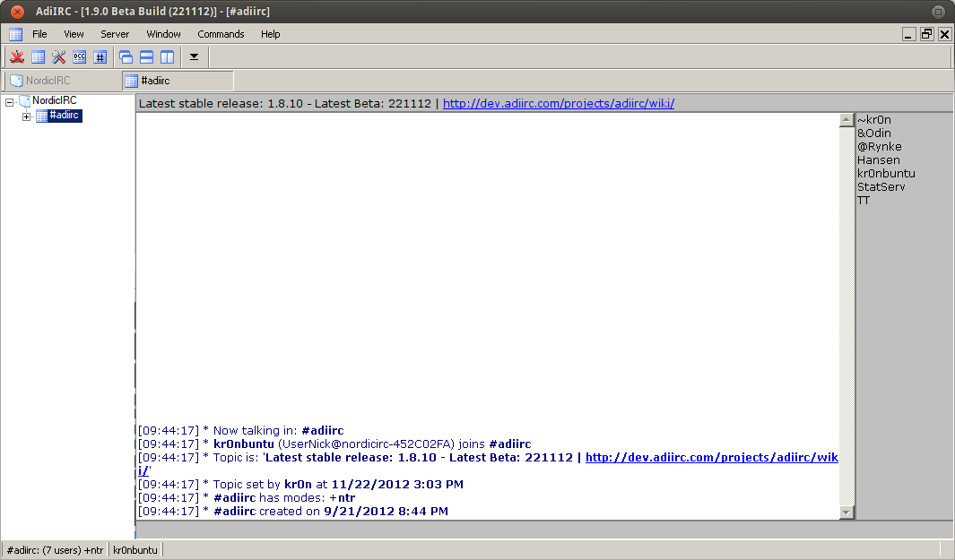Select @Rynke in the nick list
955x560 pixels.
pyautogui.click(x=880, y=147)
